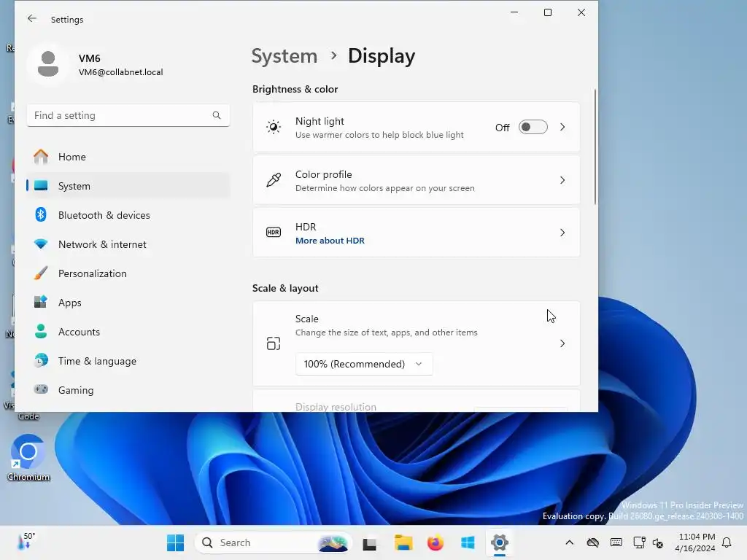Click the Settings vertical scrollbar
747x560 pixels.
pos(595,147)
